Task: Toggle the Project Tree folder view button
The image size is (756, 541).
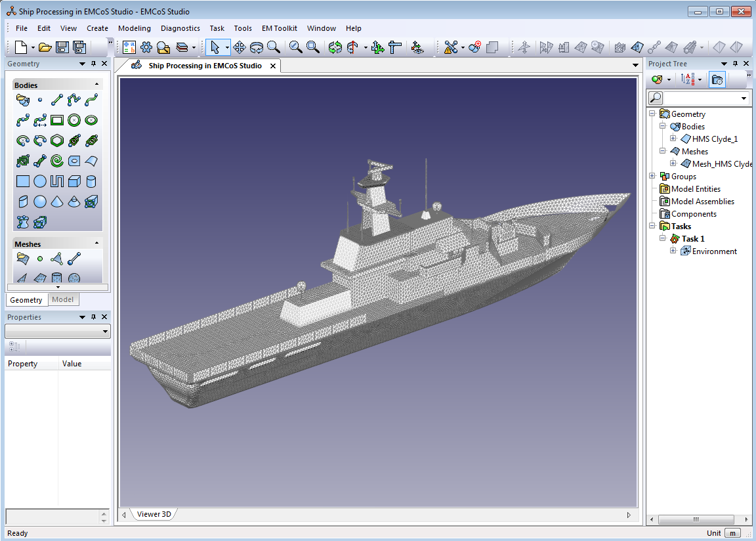Action: (717, 79)
